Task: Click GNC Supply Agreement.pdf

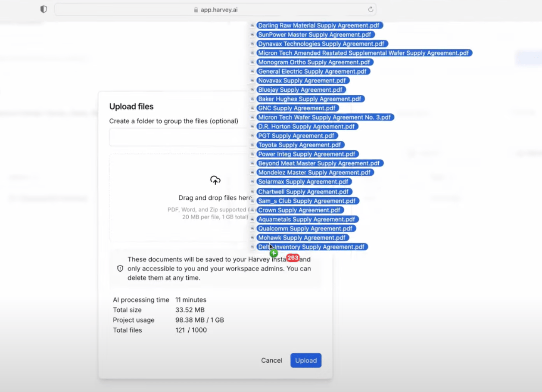Action: tap(298, 108)
